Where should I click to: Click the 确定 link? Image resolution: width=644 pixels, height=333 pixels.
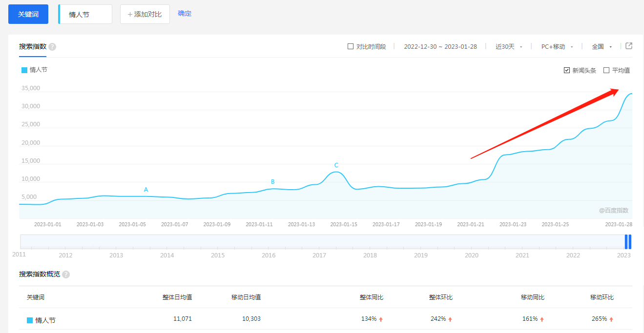click(x=185, y=14)
